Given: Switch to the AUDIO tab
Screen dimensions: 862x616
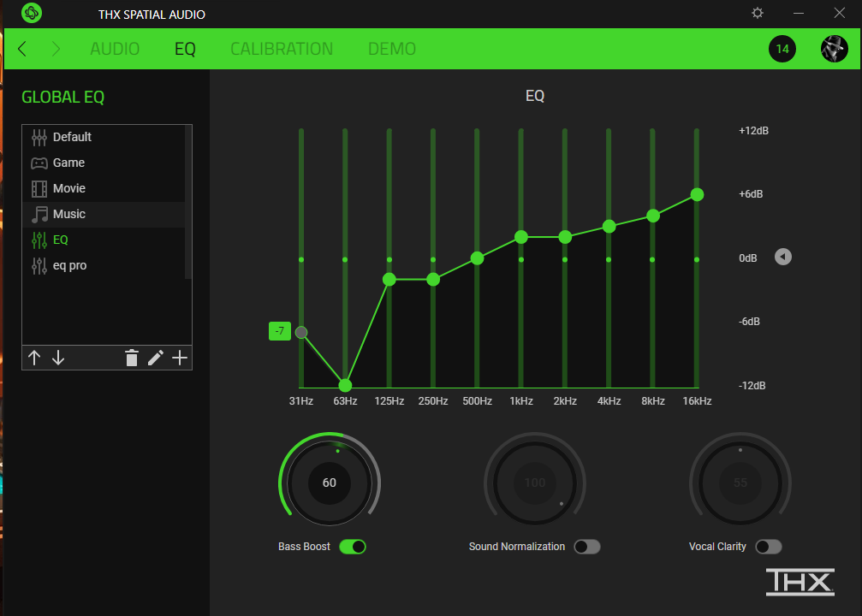Looking at the screenshot, I should [x=115, y=49].
